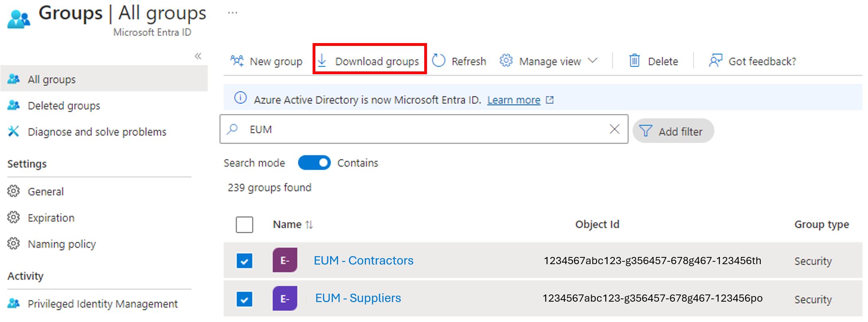Click Security type in Contractors row

[x=813, y=261]
